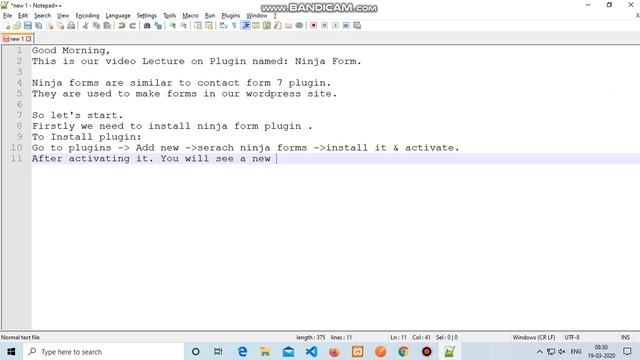Open the ? help menu
The width and height of the screenshot is (640, 360).
pyautogui.click(x=275, y=16)
